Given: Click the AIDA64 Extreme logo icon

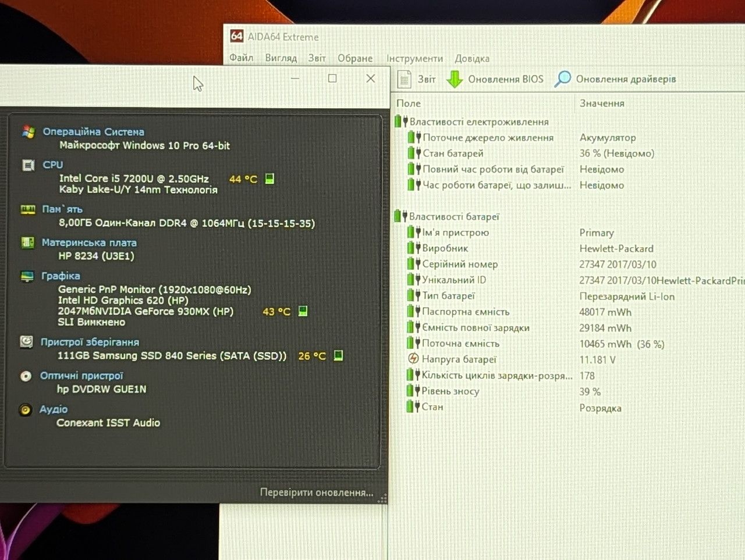Looking at the screenshot, I should coord(237,36).
